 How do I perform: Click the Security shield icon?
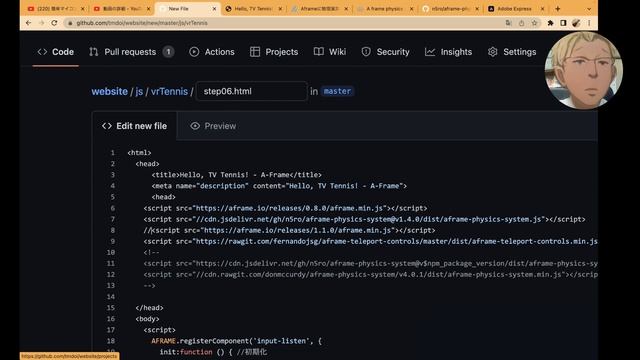pos(366,52)
